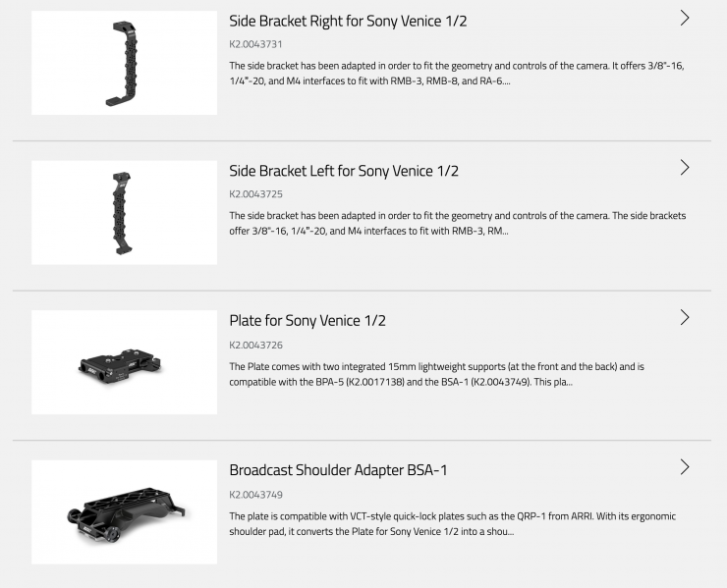This screenshot has height=588, width=727.
Task: Click the Plate for Sony Venice 1/2 title
Action: [x=308, y=320]
